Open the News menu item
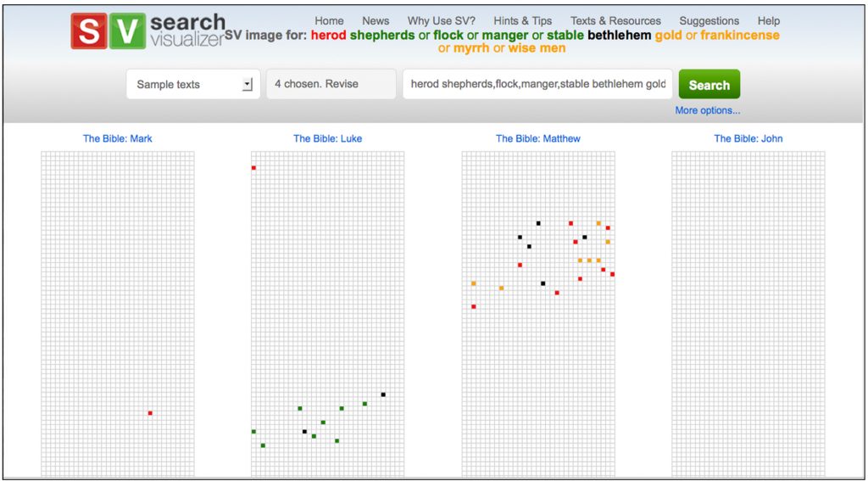Screen dimensions: 868x481 [x=376, y=20]
